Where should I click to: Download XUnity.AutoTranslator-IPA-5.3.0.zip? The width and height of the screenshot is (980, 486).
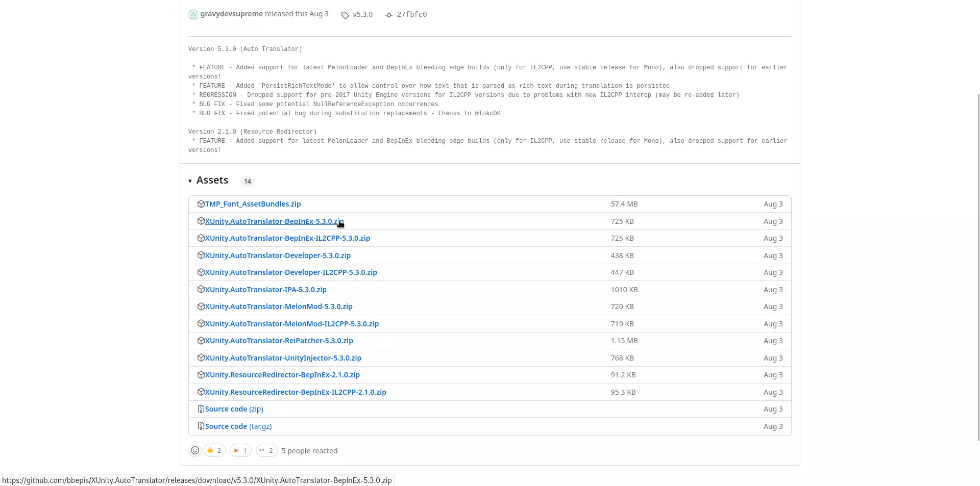pos(266,290)
